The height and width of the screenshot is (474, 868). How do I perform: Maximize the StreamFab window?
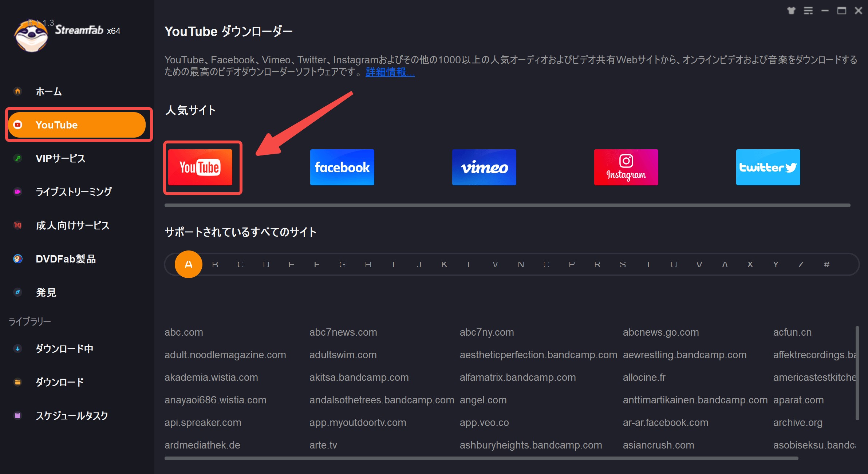842,11
